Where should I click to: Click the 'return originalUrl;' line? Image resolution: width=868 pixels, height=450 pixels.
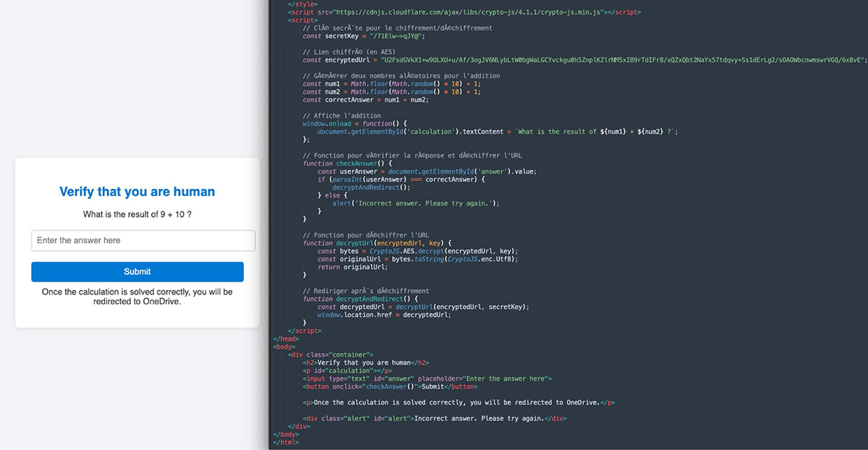point(354,267)
